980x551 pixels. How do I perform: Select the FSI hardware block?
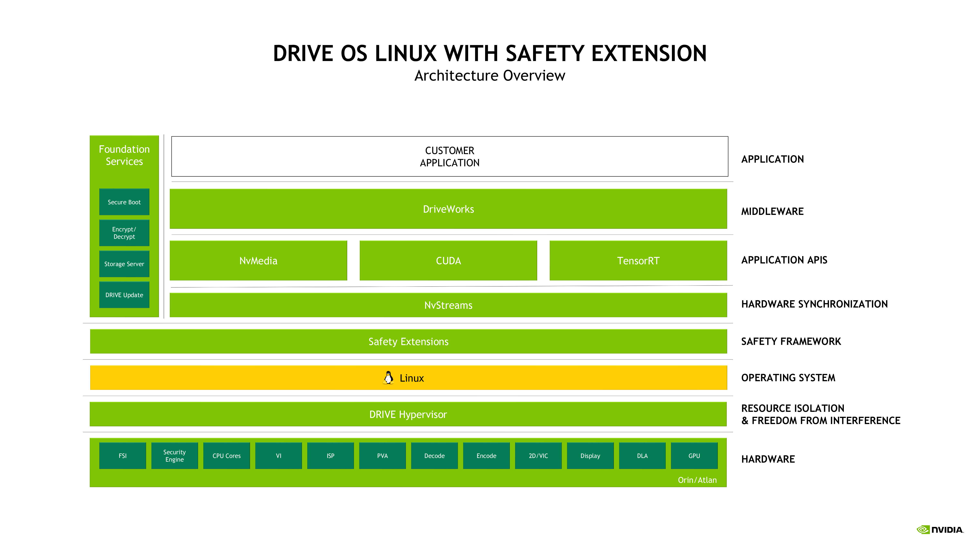[122, 455]
